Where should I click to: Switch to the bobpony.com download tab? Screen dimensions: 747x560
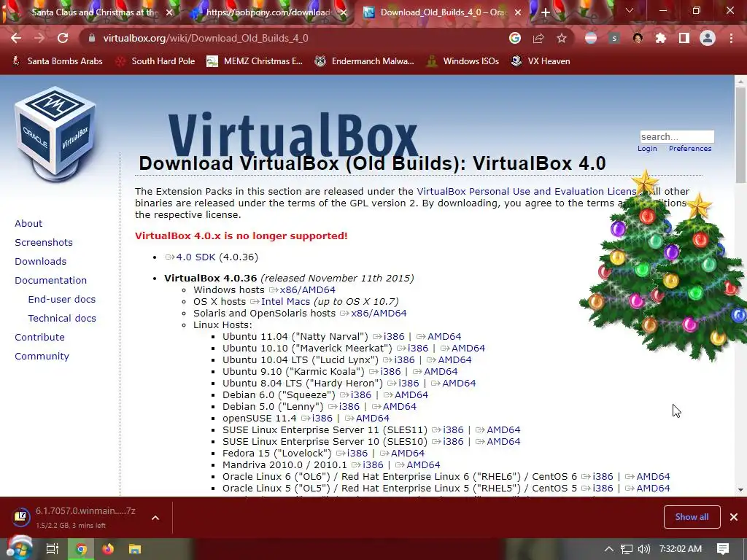click(x=268, y=12)
